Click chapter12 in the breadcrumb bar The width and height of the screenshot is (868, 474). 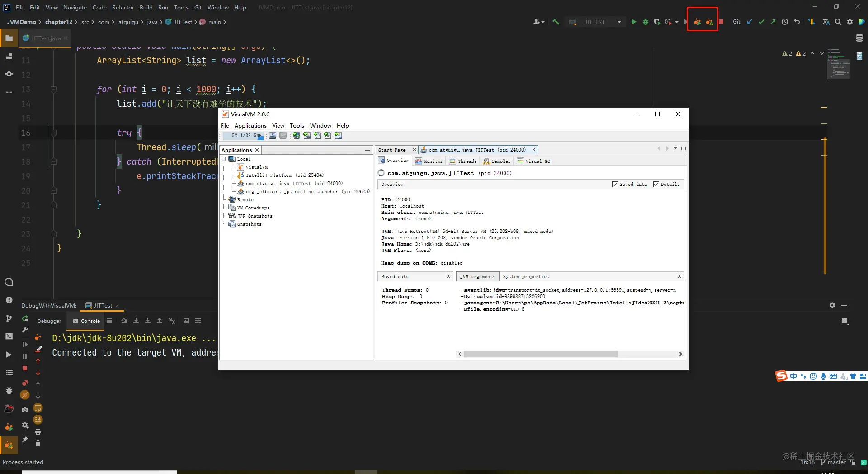tap(59, 22)
